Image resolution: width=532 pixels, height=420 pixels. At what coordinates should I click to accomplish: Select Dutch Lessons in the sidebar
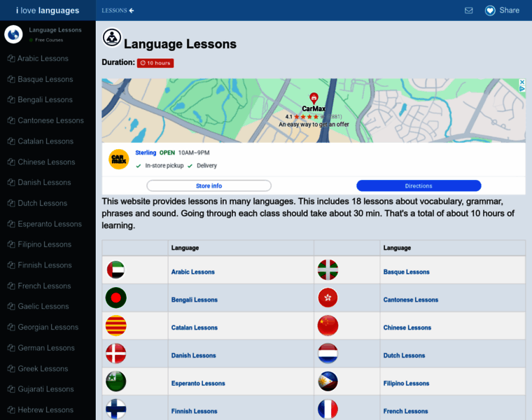click(x=43, y=203)
